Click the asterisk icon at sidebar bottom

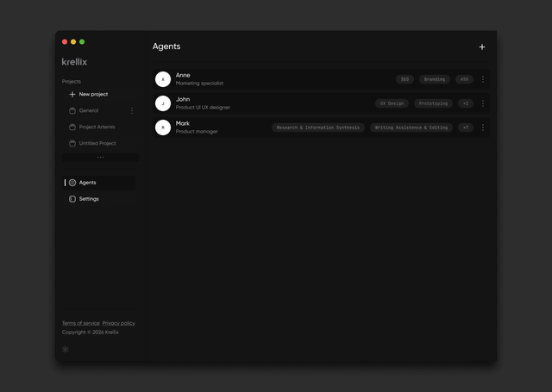point(66,349)
